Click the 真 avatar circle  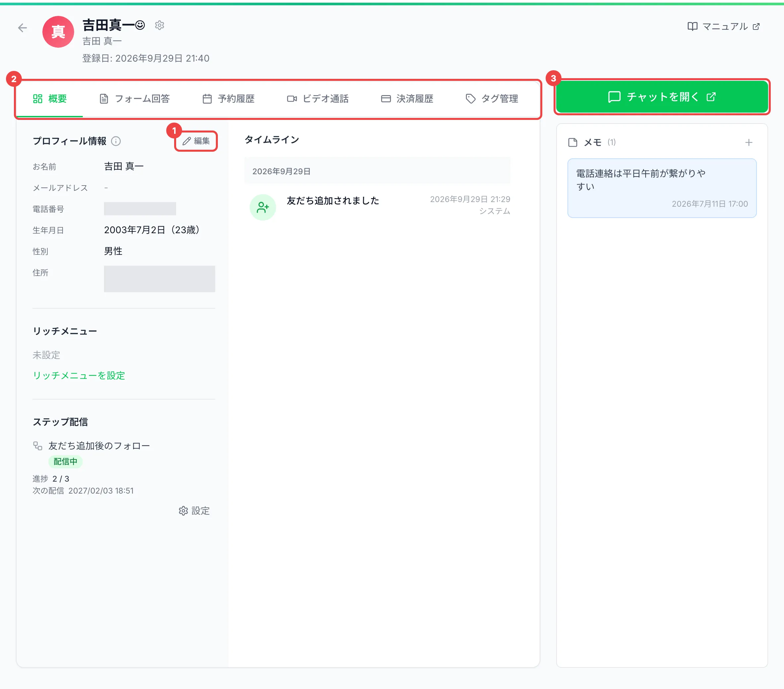click(x=58, y=32)
